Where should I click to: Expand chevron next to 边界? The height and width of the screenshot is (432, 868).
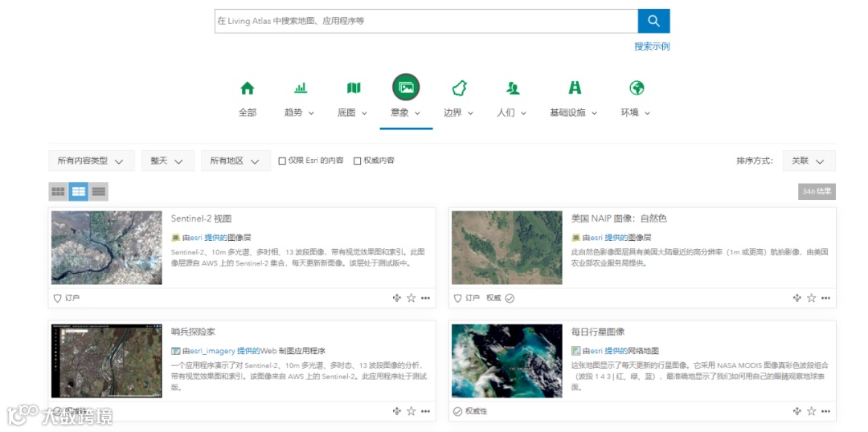point(470,113)
